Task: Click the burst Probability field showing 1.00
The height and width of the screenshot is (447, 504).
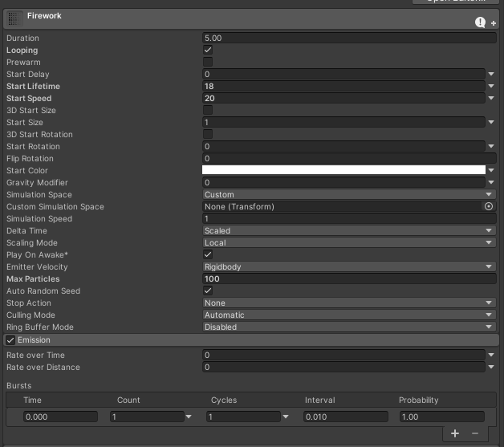Action: pyautogui.click(x=442, y=417)
